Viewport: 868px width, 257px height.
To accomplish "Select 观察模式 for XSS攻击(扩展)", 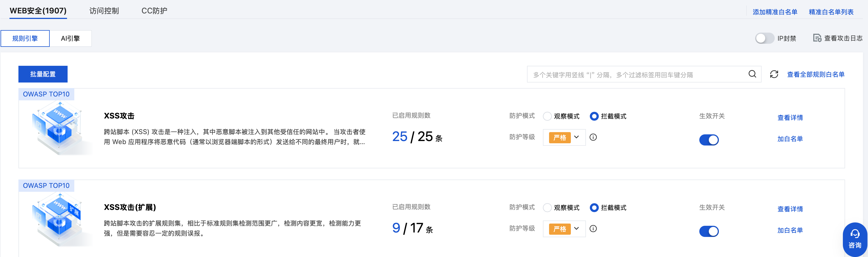I will coord(548,208).
